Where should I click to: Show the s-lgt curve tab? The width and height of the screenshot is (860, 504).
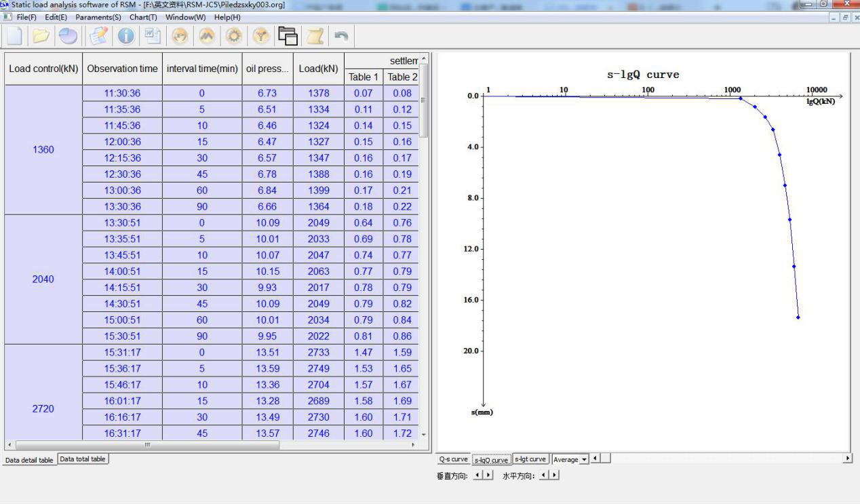[x=530, y=459]
